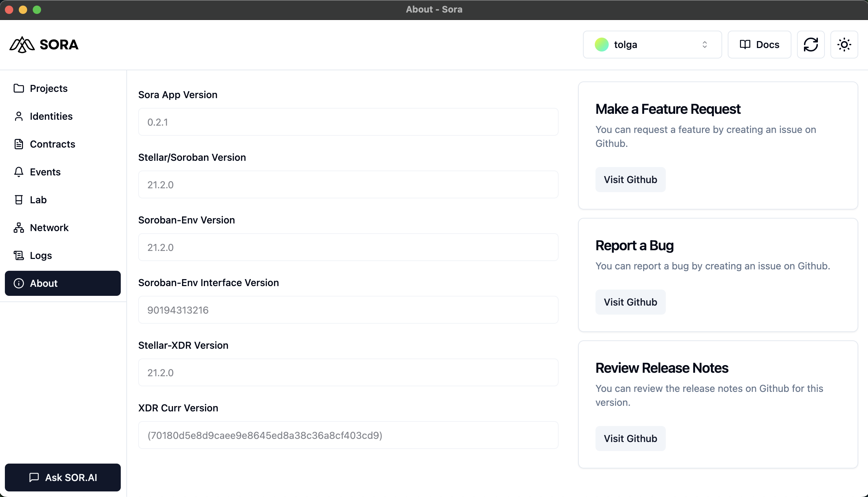Click the 'XDR Curr Version' label
This screenshot has height=497, width=868.
tap(178, 408)
